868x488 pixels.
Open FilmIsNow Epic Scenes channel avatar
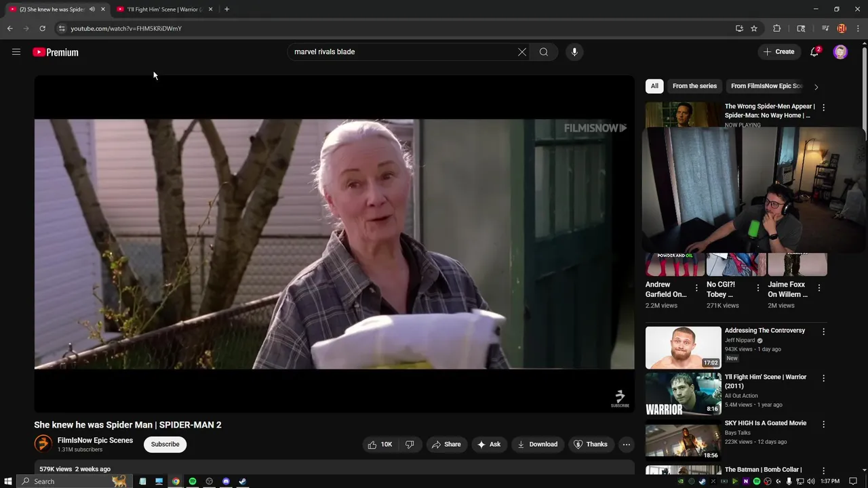click(43, 444)
